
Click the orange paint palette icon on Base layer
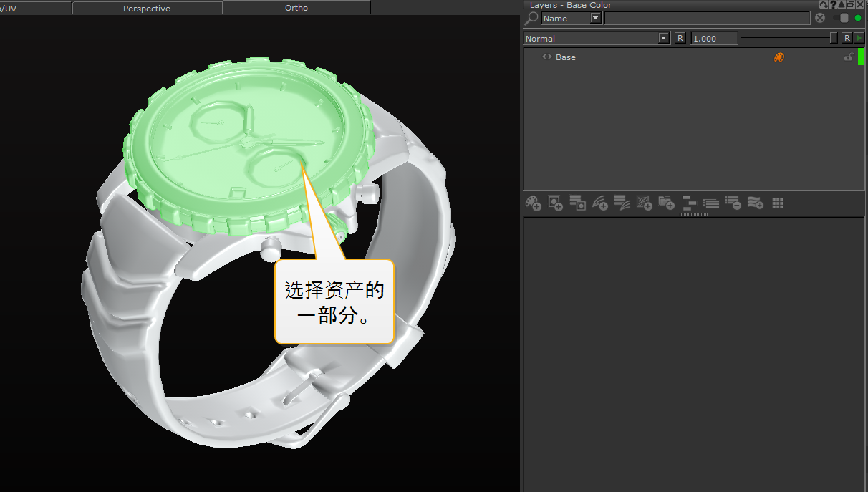click(779, 57)
